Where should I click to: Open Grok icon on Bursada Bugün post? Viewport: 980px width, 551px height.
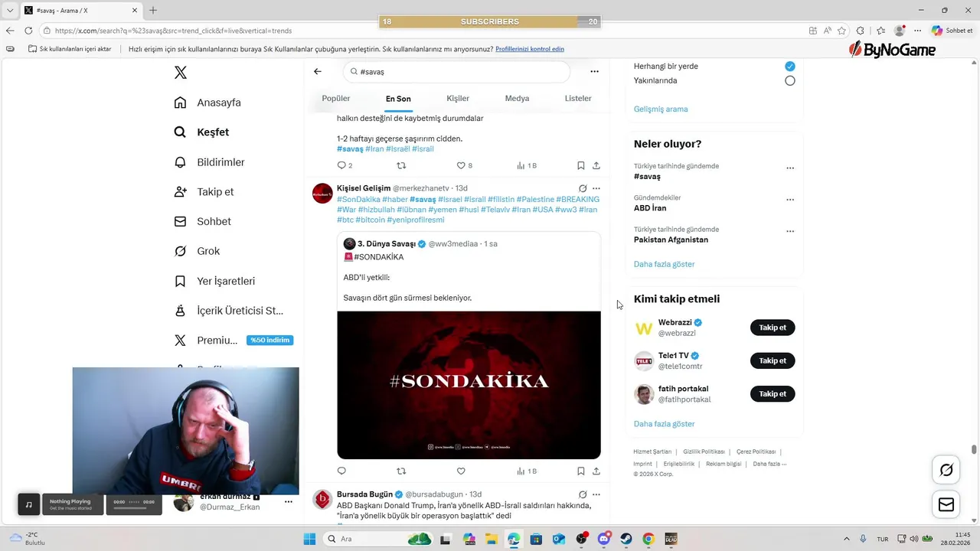click(x=583, y=494)
